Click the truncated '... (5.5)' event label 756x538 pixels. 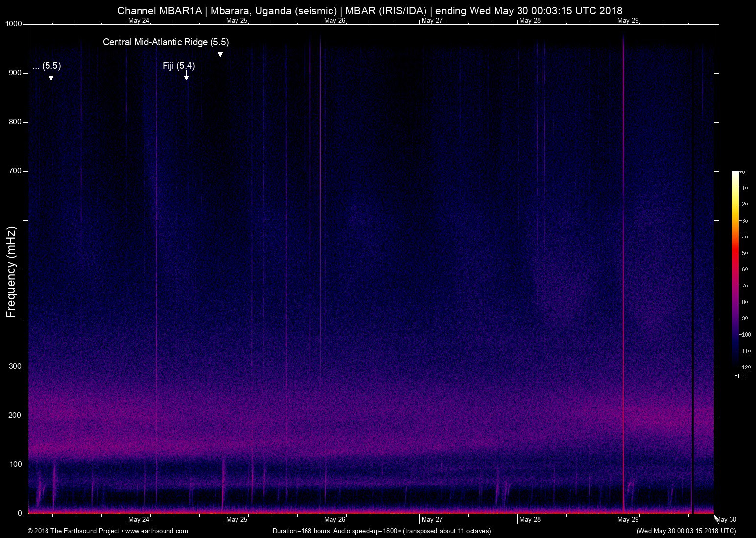pos(47,66)
